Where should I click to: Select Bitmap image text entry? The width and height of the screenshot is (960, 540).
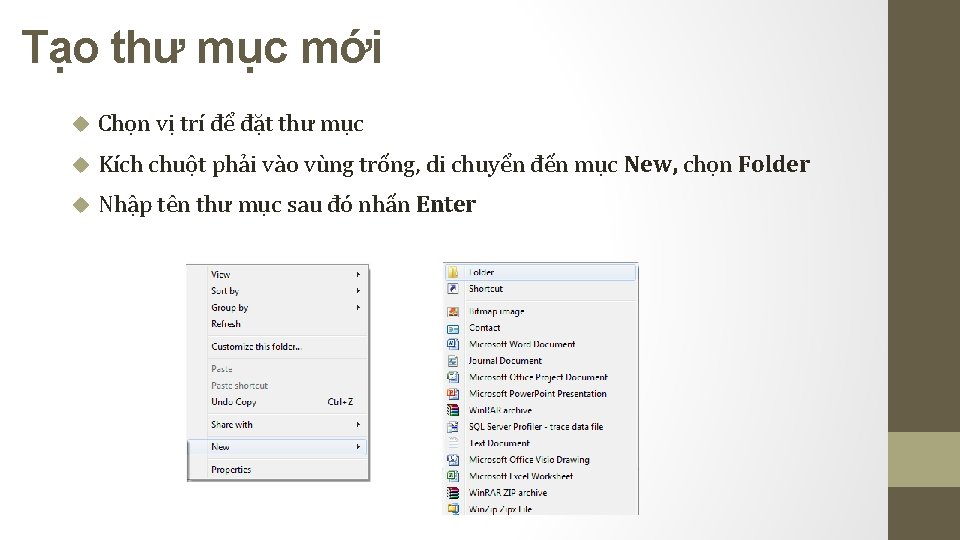click(497, 312)
